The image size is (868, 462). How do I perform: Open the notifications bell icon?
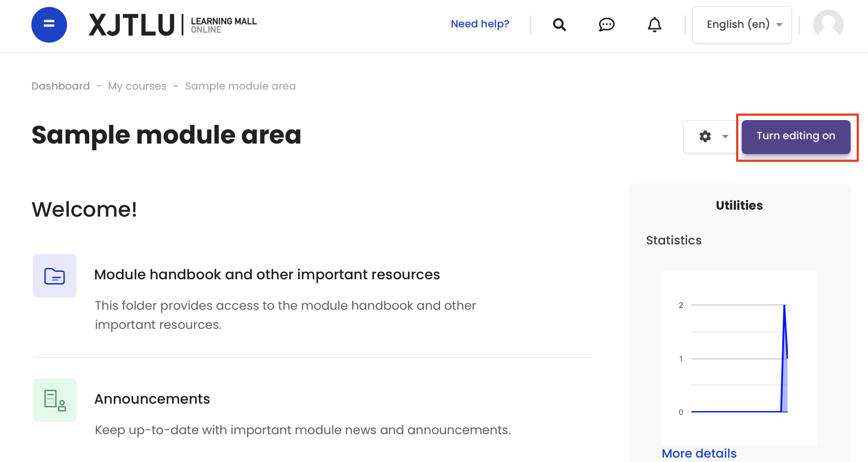tap(654, 25)
